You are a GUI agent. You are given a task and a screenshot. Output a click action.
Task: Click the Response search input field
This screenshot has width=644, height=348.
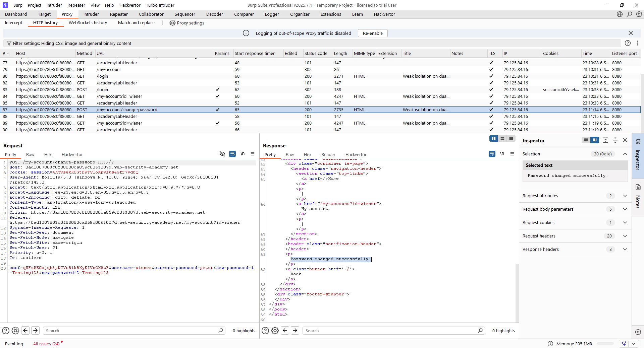(391, 331)
